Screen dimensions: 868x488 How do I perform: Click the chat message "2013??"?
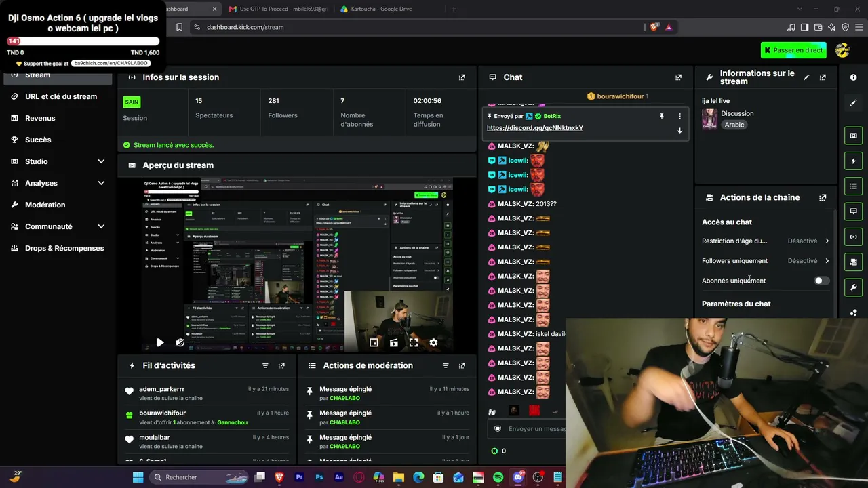pos(546,204)
